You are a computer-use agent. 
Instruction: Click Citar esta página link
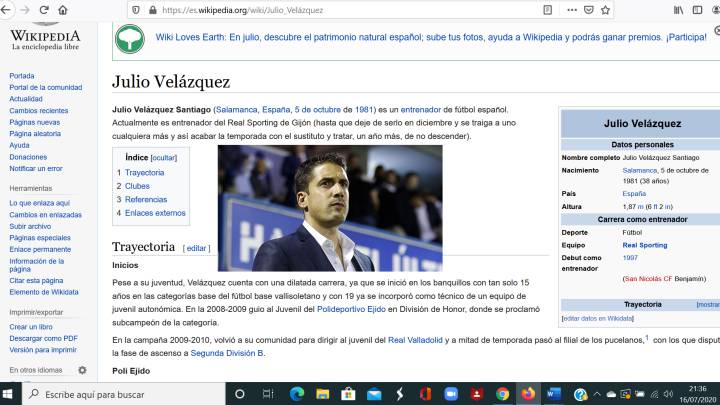click(x=36, y=281)
